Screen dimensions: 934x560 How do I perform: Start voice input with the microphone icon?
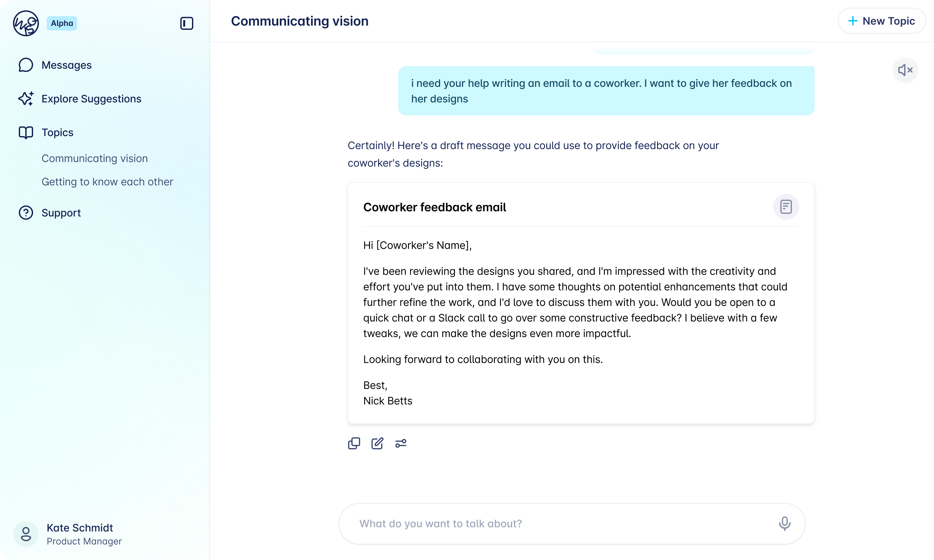tap(785, 523)
